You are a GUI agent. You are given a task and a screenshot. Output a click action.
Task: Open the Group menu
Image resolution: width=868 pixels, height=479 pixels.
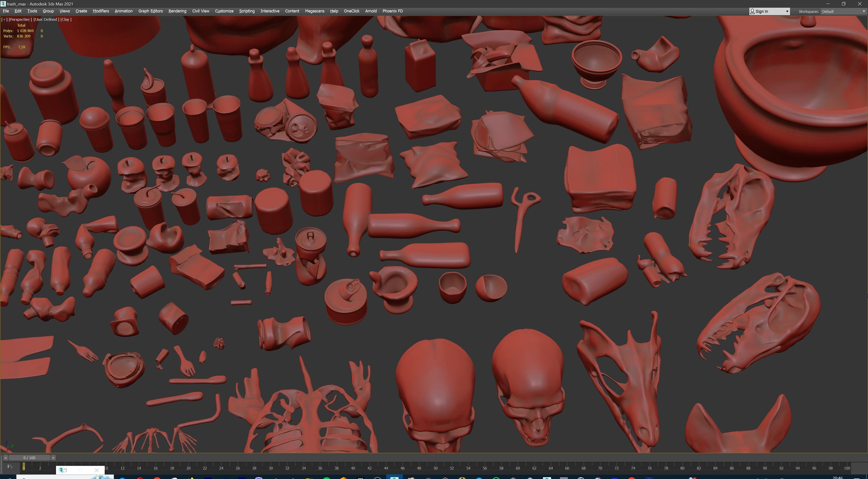click(x=48, y=11)
